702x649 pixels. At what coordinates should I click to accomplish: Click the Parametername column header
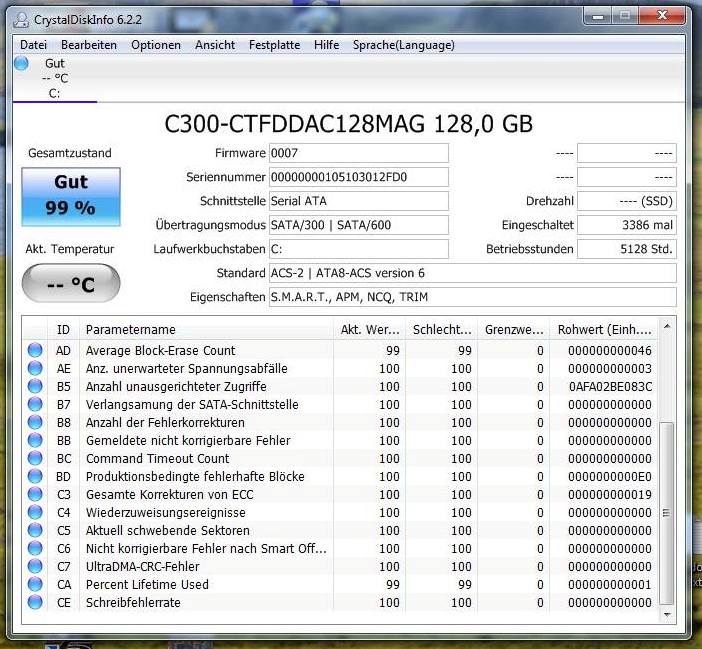coord(206,330)
